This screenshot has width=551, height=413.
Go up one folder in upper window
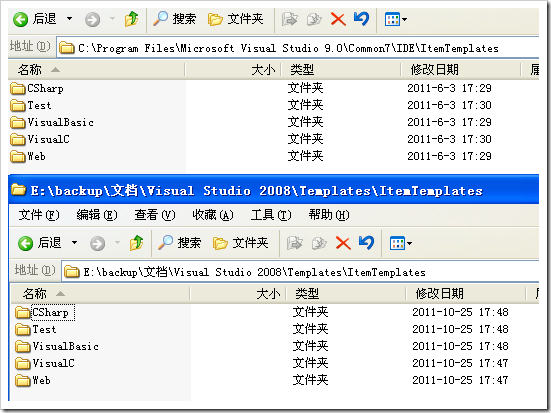[x=132, y=19]
